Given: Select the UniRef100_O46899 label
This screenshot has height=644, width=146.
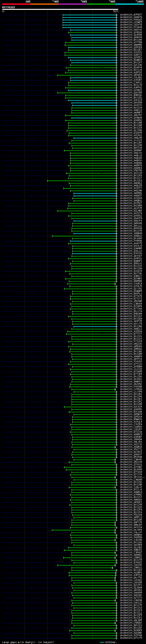Looking at the screenshot, I should click(x=131, y=593).
